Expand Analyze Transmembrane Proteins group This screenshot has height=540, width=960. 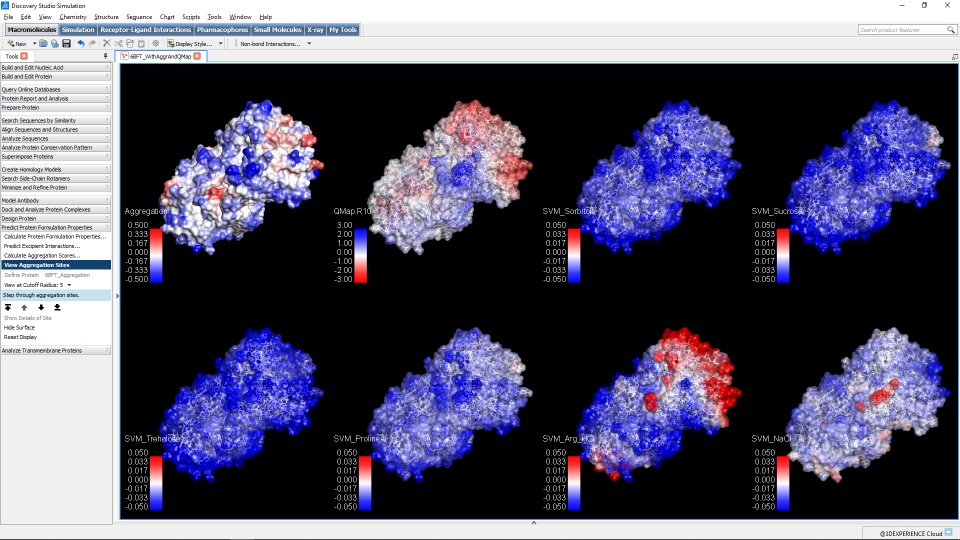pyautogui.click(x=55, y=351)
